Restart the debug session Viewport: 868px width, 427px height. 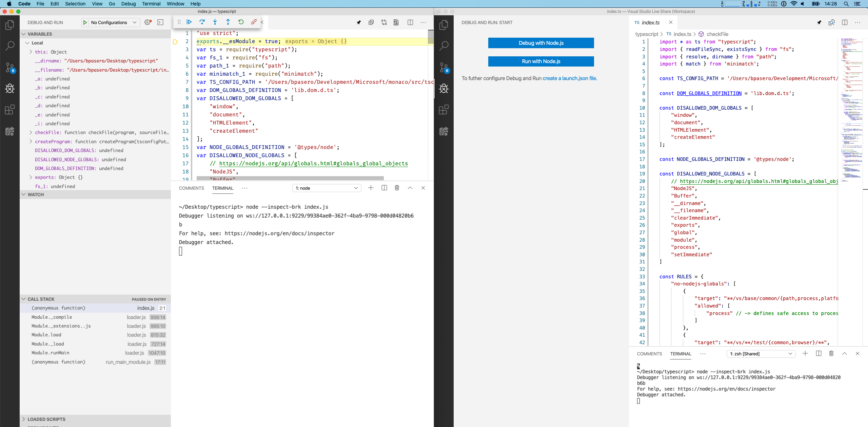click(x=241, y=22)
